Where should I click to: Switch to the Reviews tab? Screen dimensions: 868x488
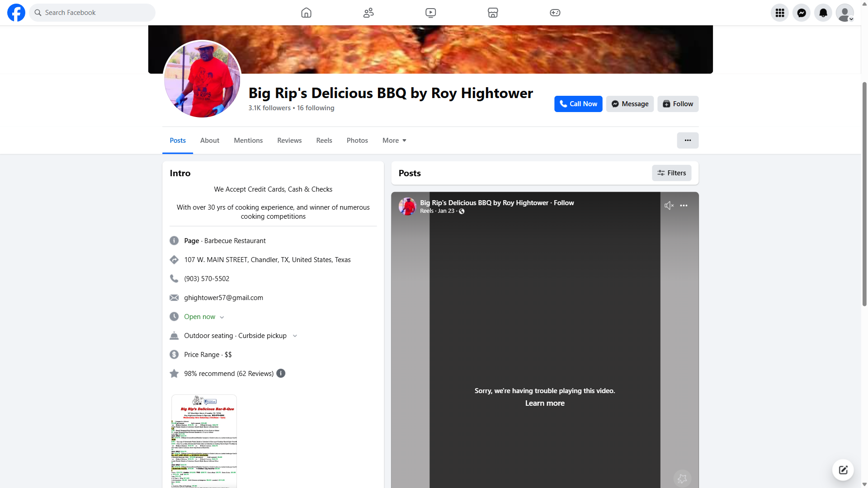coord(289,141)
